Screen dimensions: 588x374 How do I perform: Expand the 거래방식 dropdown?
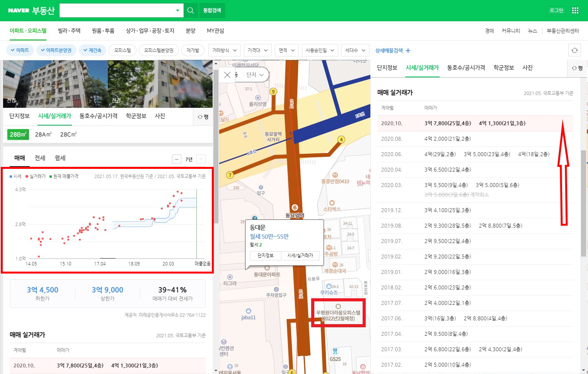(x=224, y=50)
